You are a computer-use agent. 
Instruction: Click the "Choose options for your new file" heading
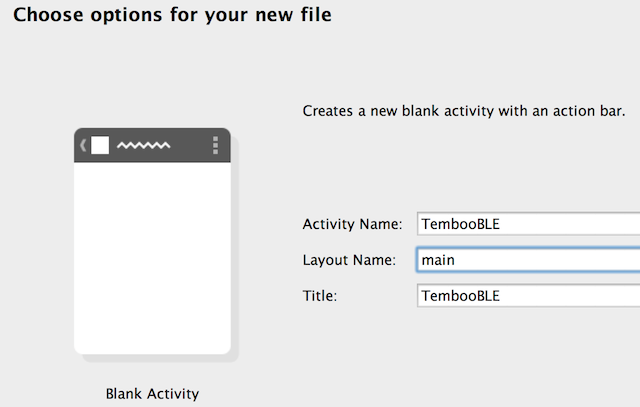(x=172, y=16)
